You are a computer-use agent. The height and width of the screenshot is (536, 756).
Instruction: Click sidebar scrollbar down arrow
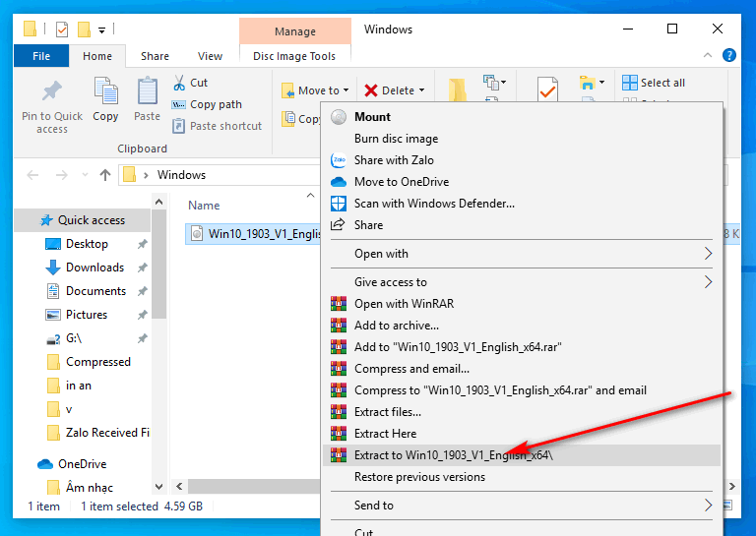coord(159,487)
